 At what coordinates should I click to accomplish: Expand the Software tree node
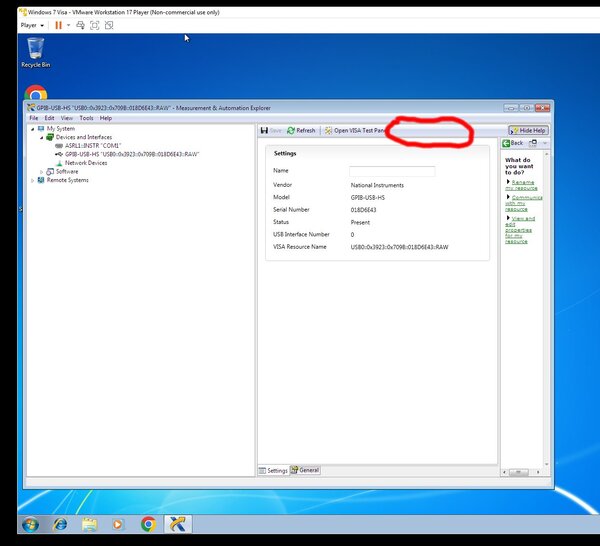click(42, 172)
